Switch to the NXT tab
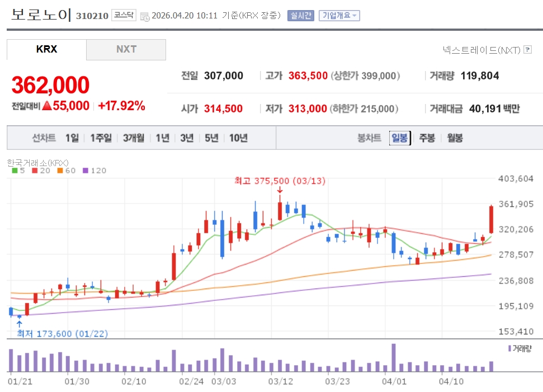The height and width of the screenshot is (392, 543). pos(126,49)
